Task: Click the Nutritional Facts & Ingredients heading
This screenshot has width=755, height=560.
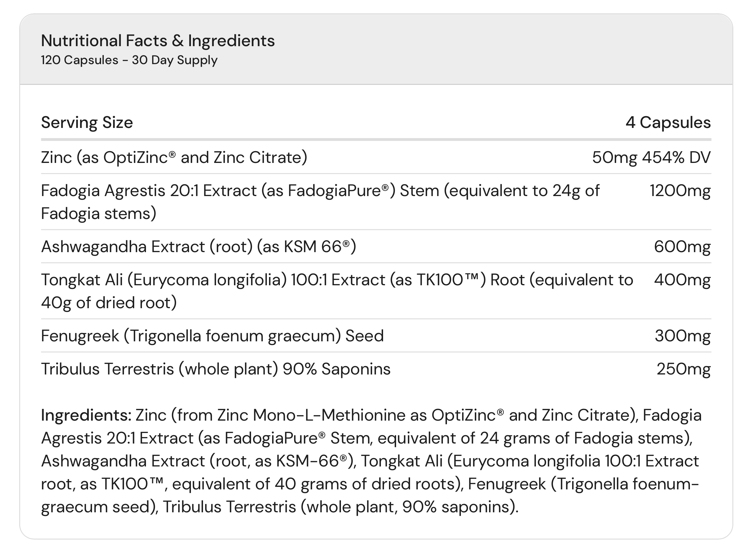Action: pyautogui.click(x=158, y=41)
